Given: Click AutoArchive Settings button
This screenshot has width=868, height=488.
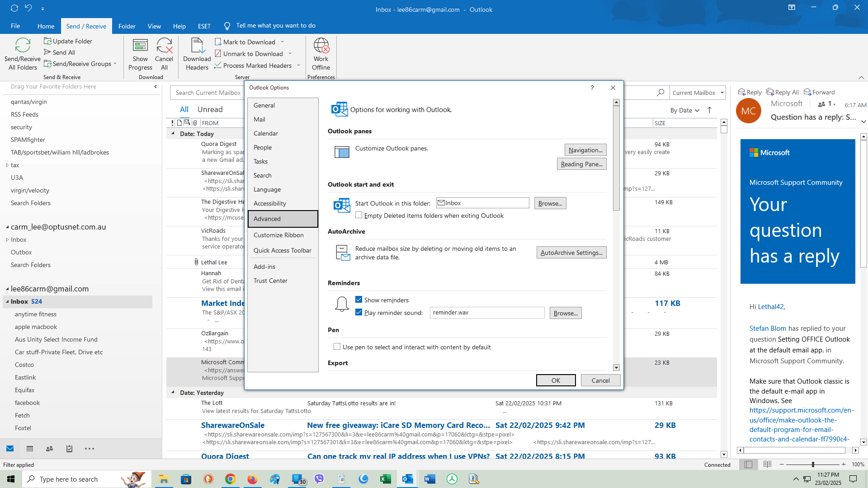Looking at the screenshot, I should pyautogui.click(x=571, y=253).
